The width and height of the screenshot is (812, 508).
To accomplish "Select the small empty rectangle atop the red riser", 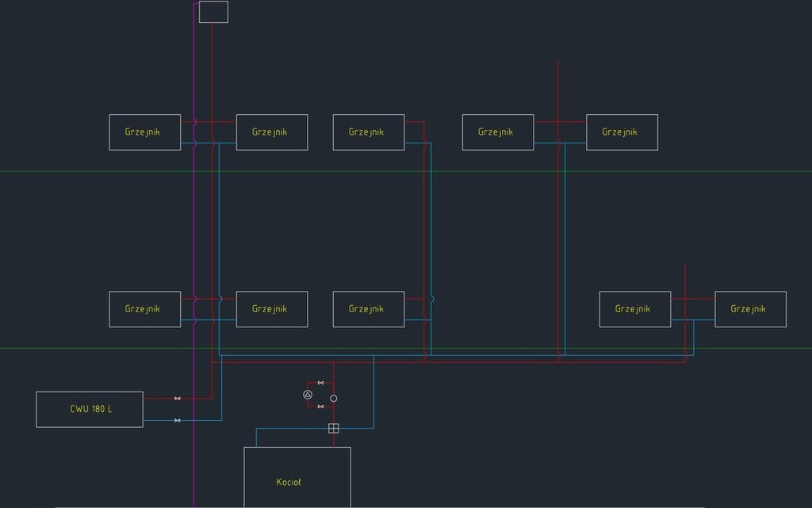I will click(x=213, y=12).
